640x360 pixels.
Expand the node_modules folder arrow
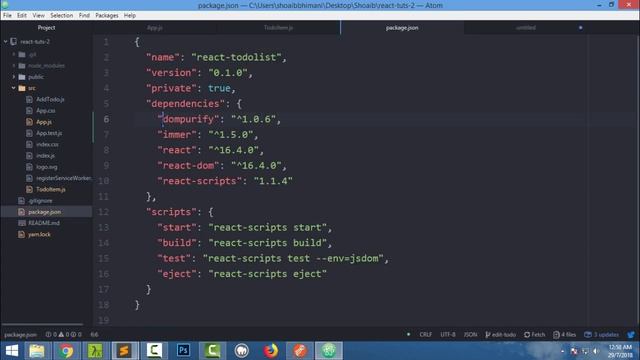[x=13, y=65]
